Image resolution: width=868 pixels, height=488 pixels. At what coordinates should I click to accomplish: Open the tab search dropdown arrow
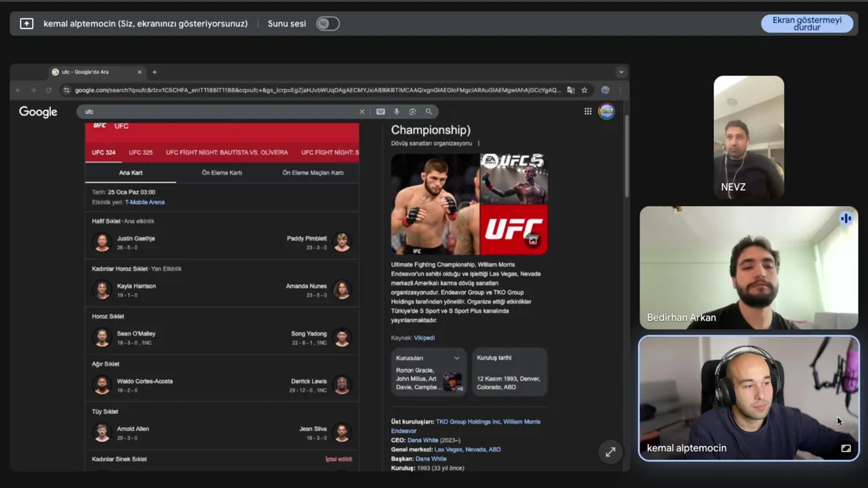click(620, 72)
